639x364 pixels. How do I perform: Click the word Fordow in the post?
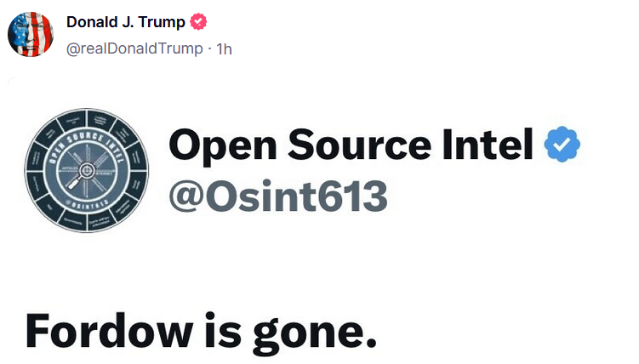[x=109, y=331]
